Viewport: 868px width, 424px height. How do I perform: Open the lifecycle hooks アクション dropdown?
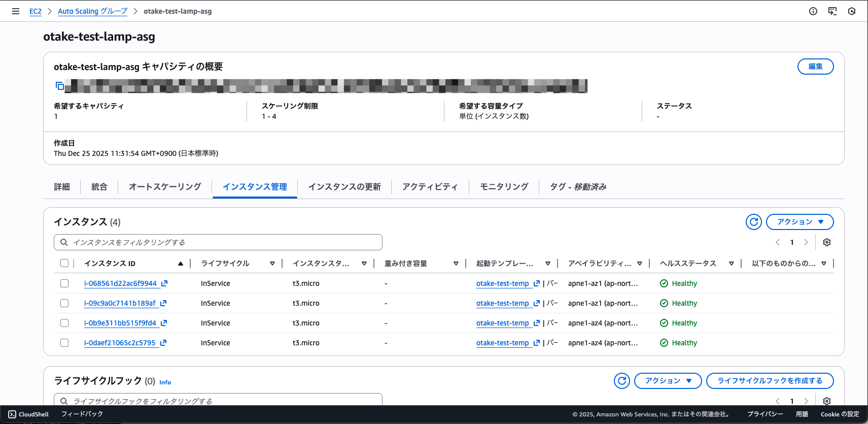[668, 381]
